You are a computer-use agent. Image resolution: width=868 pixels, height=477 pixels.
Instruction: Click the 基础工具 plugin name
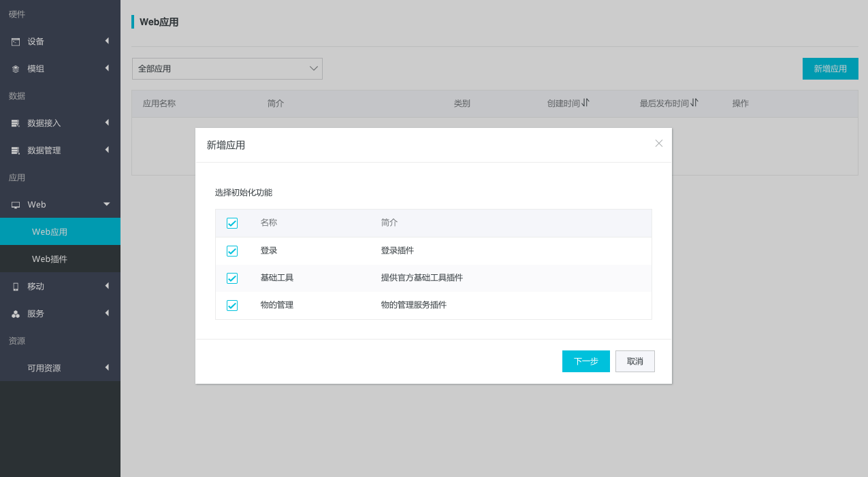tap(277, 278)
